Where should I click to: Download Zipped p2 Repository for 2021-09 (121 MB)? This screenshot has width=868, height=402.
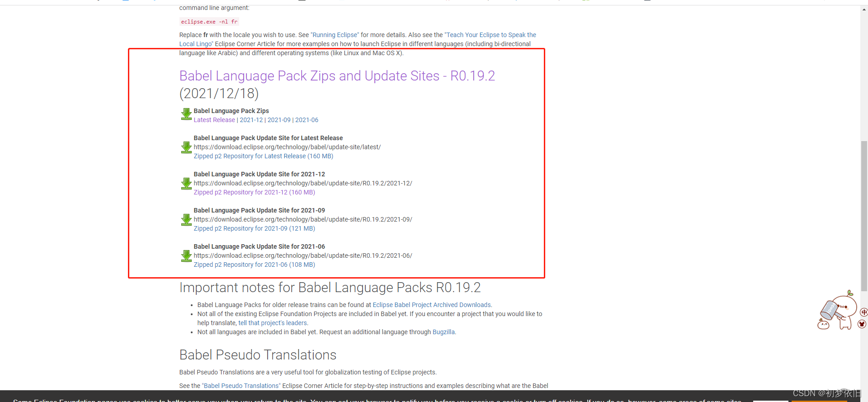(x=255, y=228)
